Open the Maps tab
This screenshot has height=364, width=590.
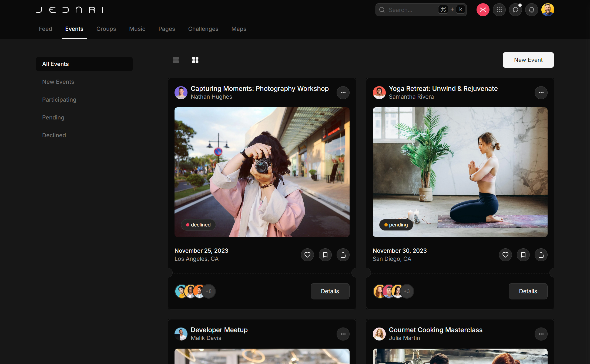(239, 29)
